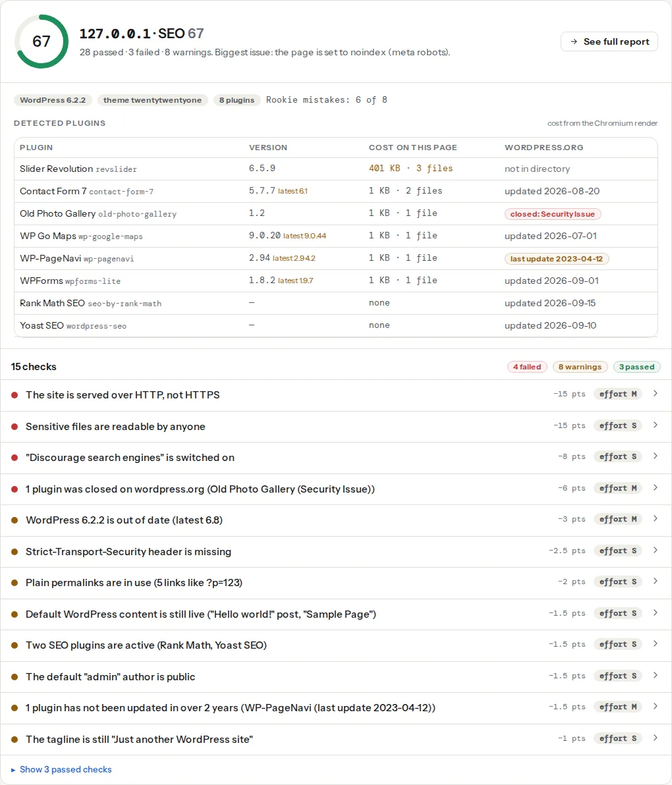Viewport: 672px width, 785px height.
Task: Click red dot beside HTTP not HTTPS check
Action: pos(14,395)
